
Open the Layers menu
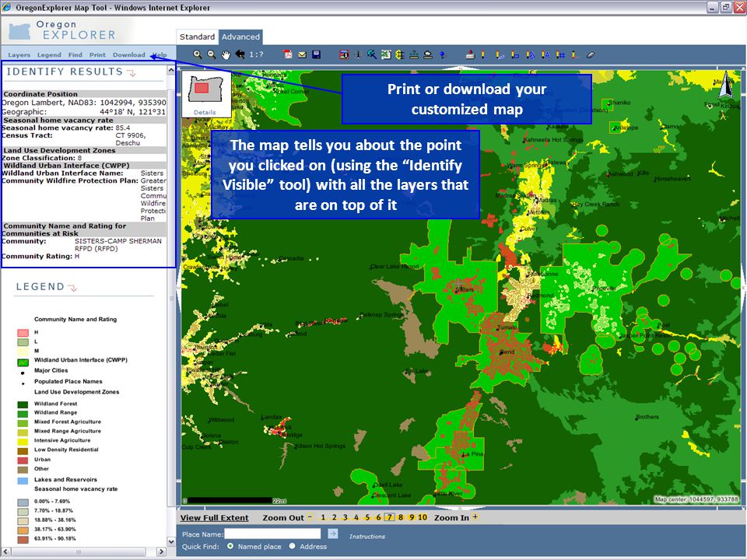click(x=19, y=54)
